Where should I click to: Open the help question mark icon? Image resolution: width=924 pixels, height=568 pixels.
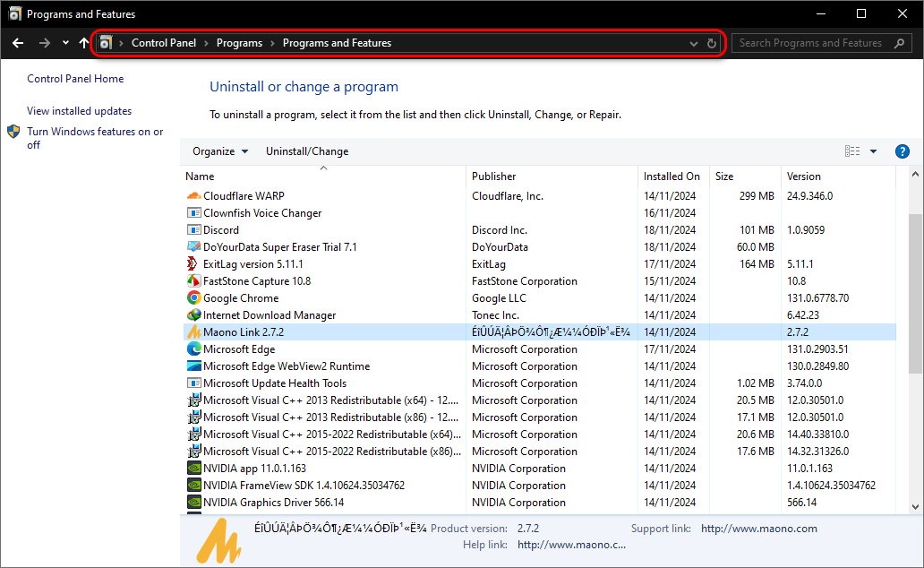coord(902,151)
